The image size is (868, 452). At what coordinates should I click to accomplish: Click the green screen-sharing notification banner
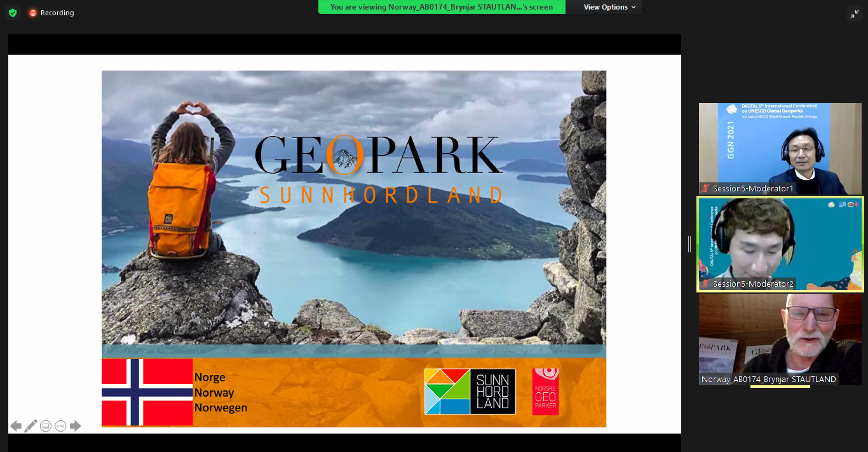click(x=441, y=7)
